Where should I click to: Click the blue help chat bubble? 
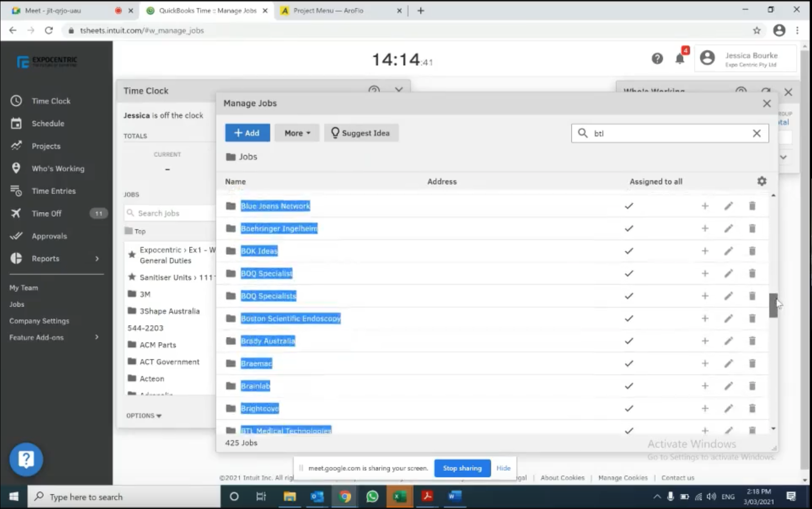point(26,459)
